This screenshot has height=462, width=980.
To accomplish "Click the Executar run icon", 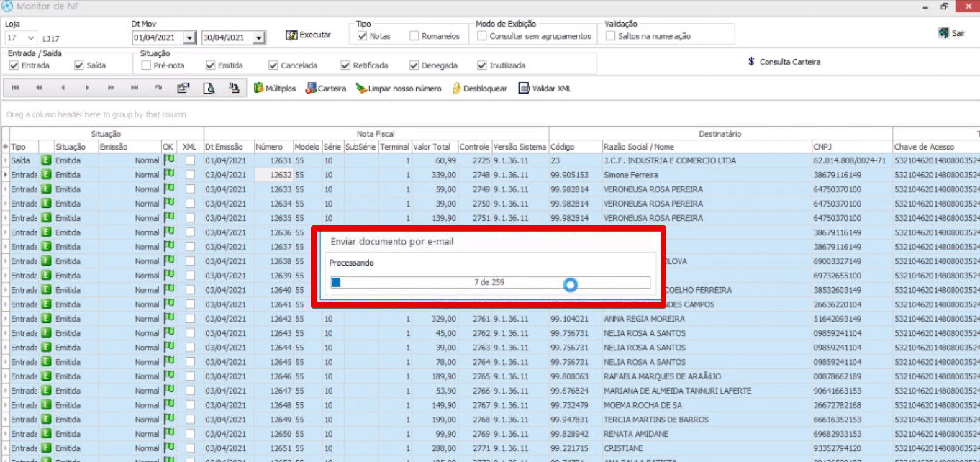I will (292, 35).
